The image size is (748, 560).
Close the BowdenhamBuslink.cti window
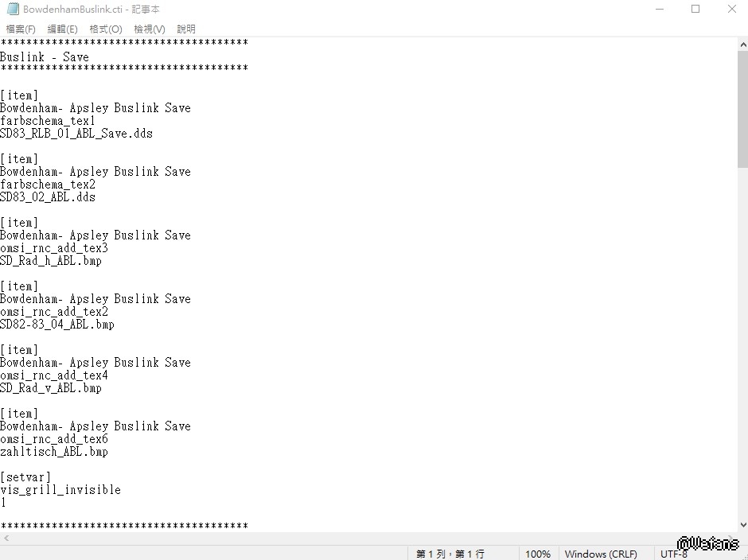click(732, 9)
